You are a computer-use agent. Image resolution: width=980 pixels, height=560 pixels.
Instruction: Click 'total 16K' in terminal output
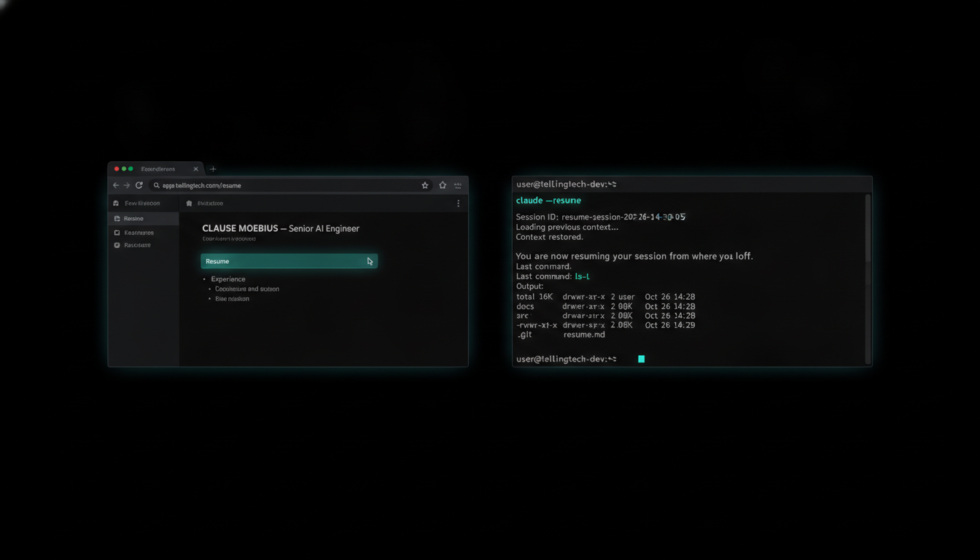pos(534,297)
